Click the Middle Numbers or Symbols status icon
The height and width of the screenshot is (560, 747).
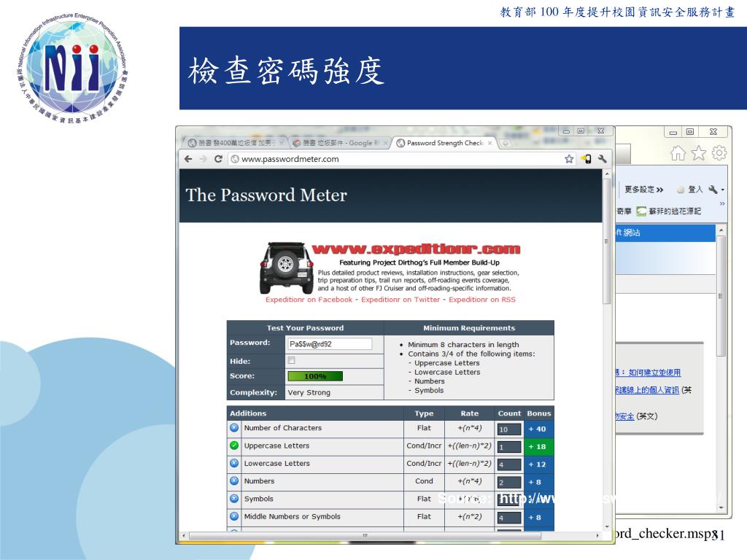[x=234, y=516]
